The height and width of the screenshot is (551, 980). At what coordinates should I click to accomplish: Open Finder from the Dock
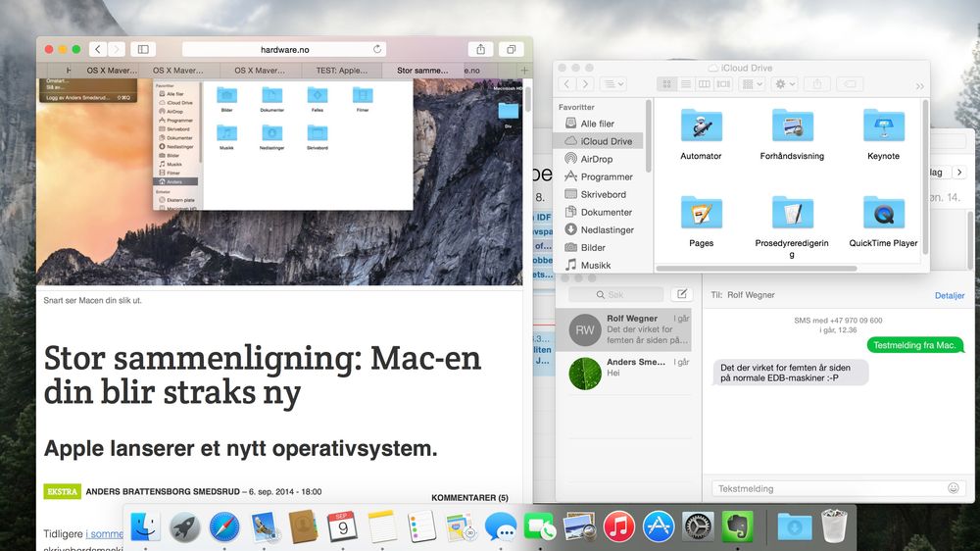(145, 526)
